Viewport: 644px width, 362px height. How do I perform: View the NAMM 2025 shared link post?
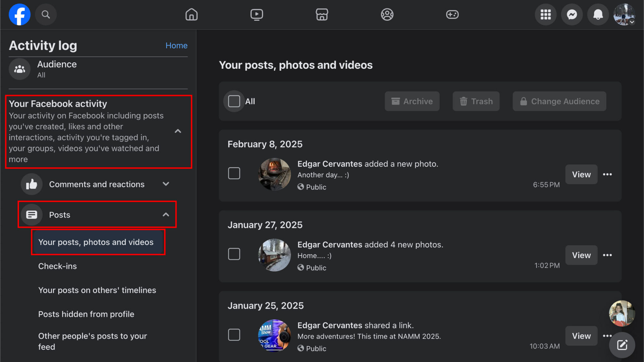[581, 336]
